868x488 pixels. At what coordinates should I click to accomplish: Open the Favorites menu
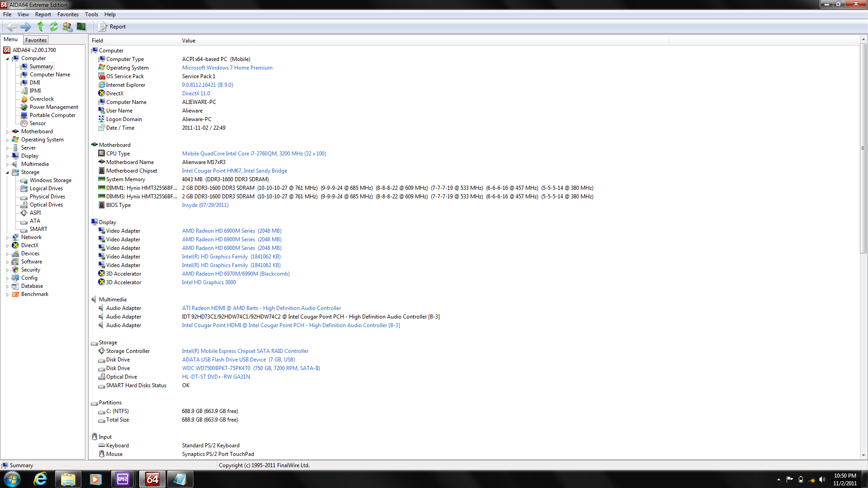click(x=68, y=14)
